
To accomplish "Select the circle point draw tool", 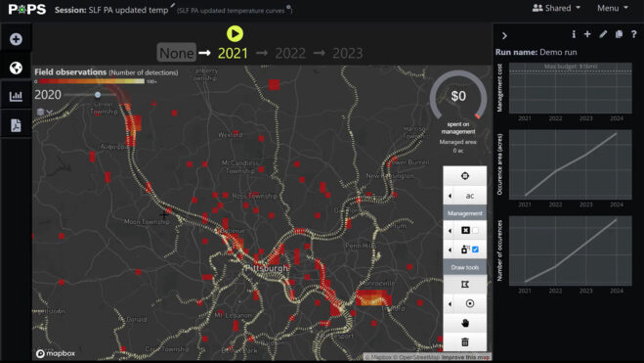I will (470, 303).
